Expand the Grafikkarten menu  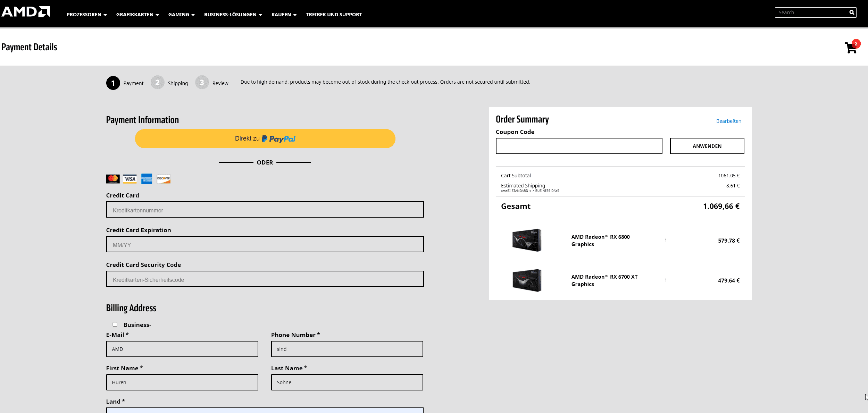tap(137, 15)
